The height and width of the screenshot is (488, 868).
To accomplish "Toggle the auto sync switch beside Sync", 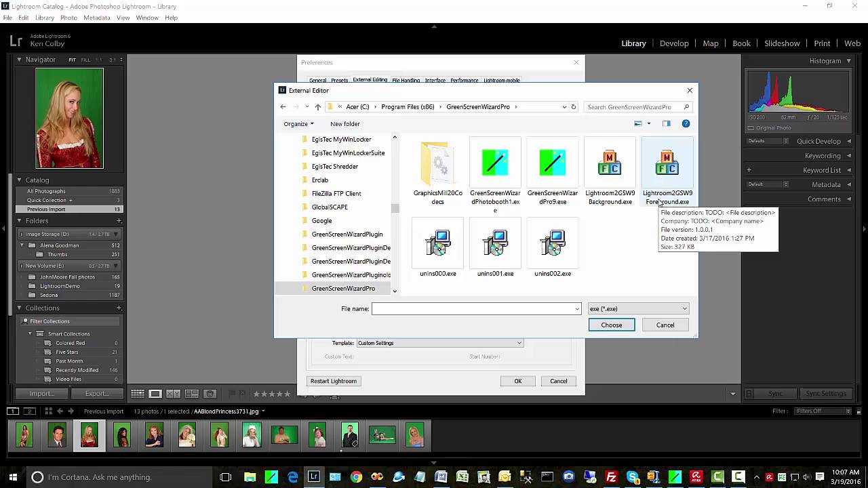I will pyautogui.click(x=749, y=394).
